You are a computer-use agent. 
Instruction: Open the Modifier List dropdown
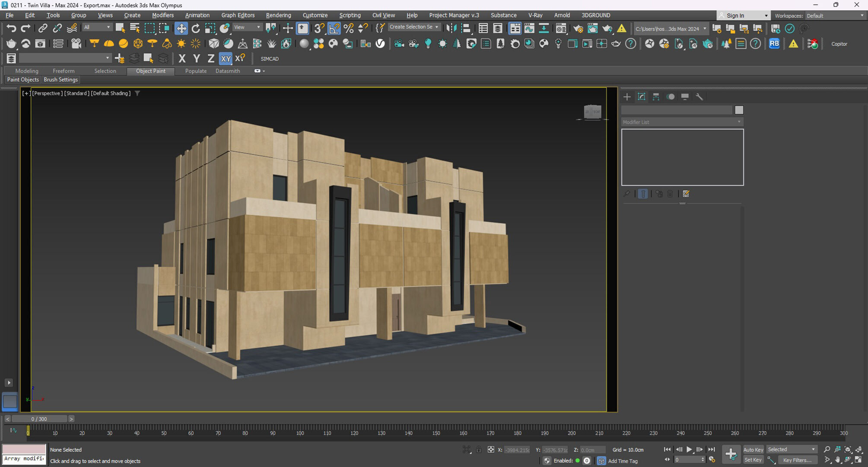682,122
